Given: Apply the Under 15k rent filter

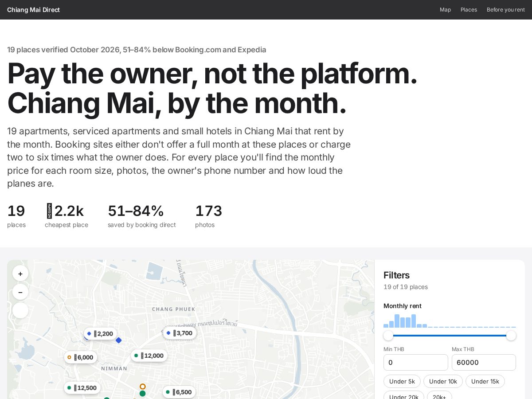Looking at the screenshot, I should point(485,381).
